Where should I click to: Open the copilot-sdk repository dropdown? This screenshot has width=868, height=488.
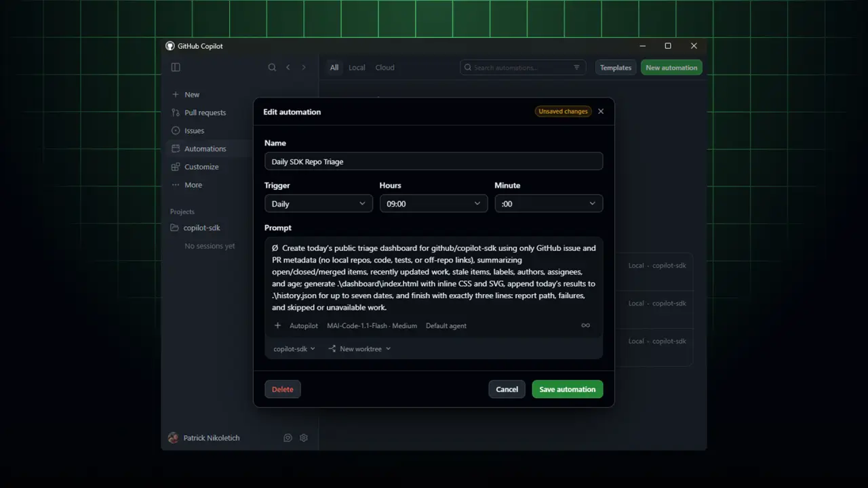tap(294, 348)
